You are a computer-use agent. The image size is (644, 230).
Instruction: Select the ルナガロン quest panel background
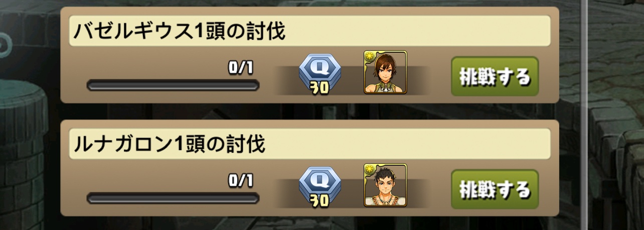coord(309,168)
